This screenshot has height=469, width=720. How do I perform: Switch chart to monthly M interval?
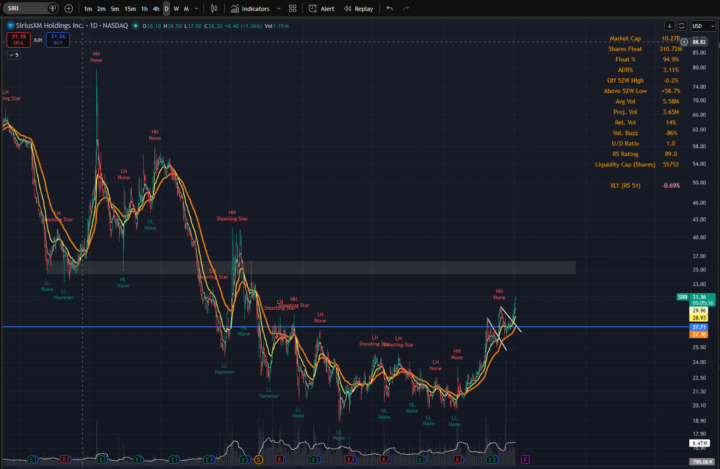(186, 9)
